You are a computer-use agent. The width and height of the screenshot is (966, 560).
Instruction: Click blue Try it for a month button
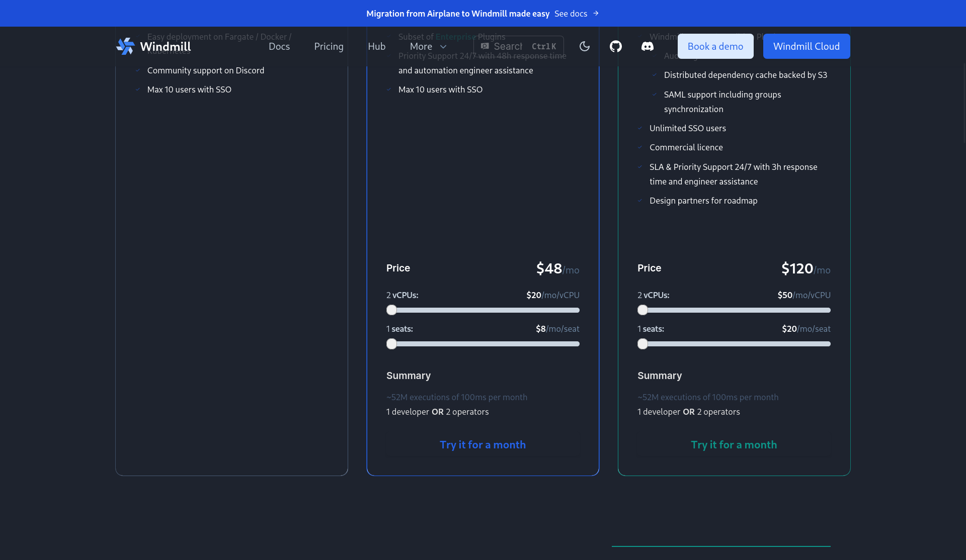(482, 445)
